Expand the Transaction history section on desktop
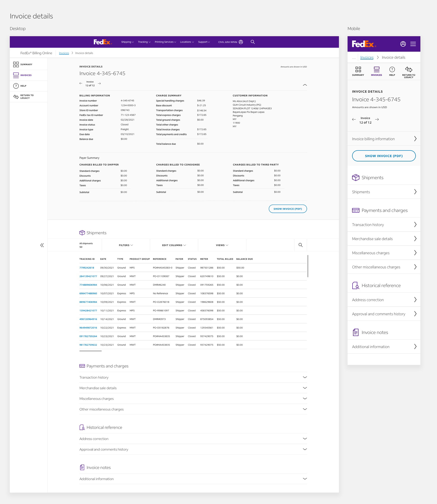 (x=305, y=377)
